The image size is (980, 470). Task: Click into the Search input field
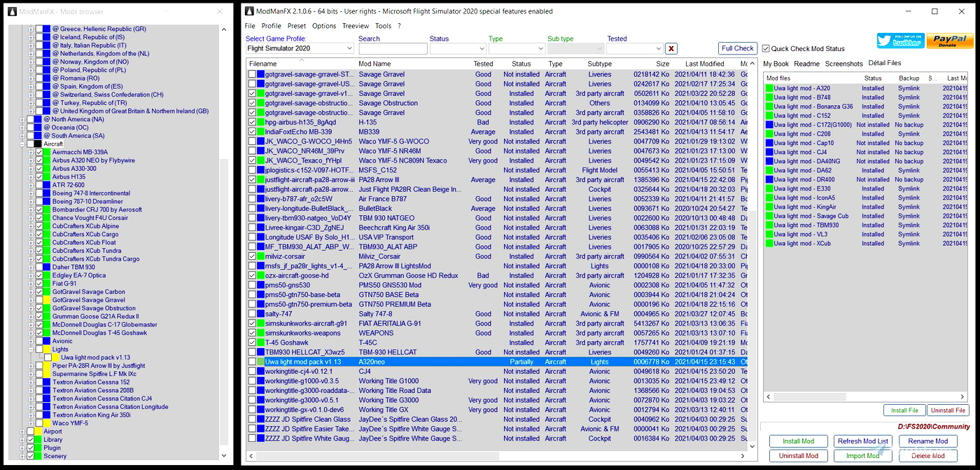pos(393,49)
